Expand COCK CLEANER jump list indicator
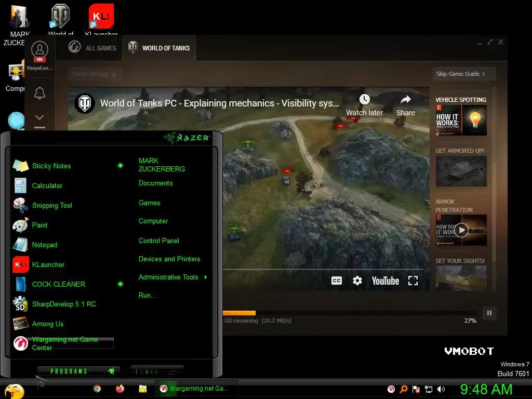532x399 pixels. coord(121,284)
